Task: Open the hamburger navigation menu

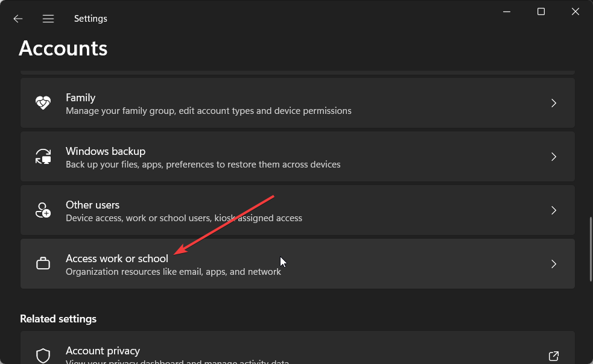Action: (48, 19)
